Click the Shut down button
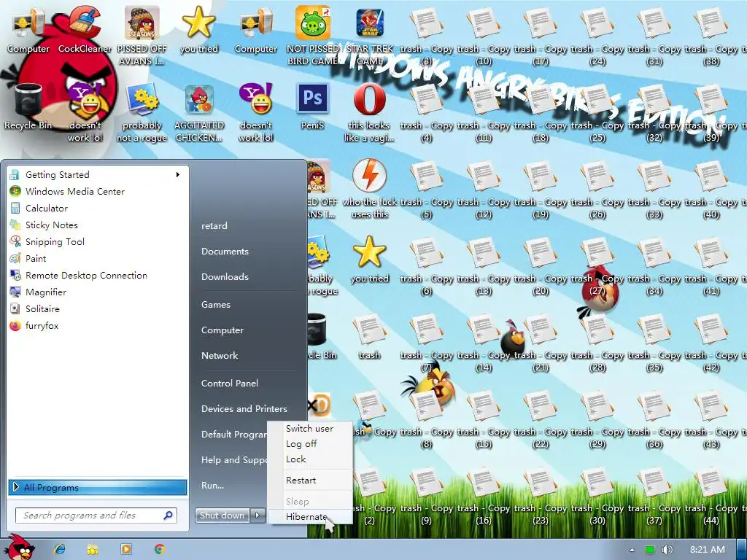This screenshot has width=747, height=560. tap(222, 516)
